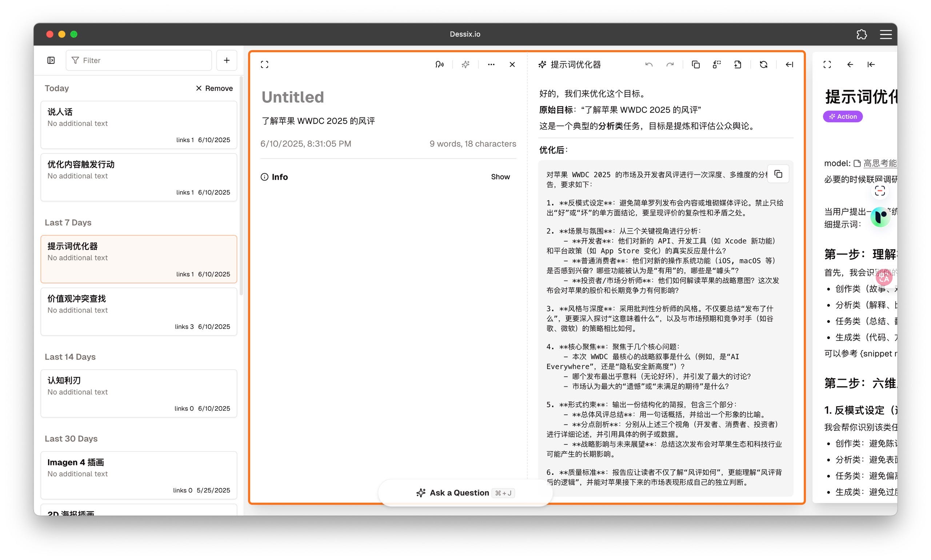The height and width of the screenshot is (560, 931).
Task: Select the 认知利刃 note in the sidebar
Action: [139, 392]
